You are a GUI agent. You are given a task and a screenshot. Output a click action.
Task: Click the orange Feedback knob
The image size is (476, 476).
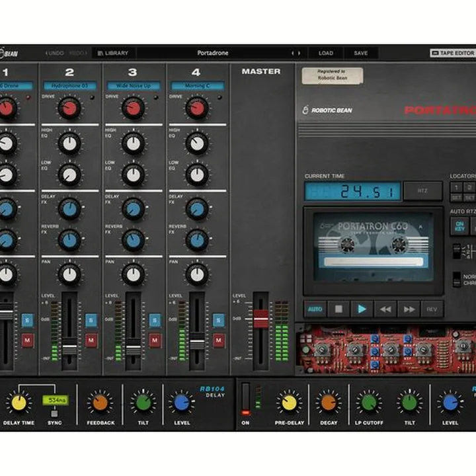[100, 403]
